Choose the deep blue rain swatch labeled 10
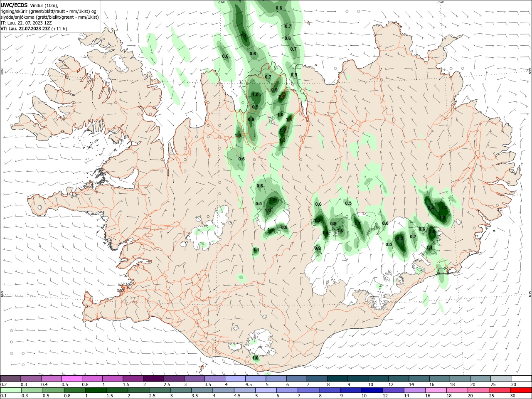 (372, 390)
